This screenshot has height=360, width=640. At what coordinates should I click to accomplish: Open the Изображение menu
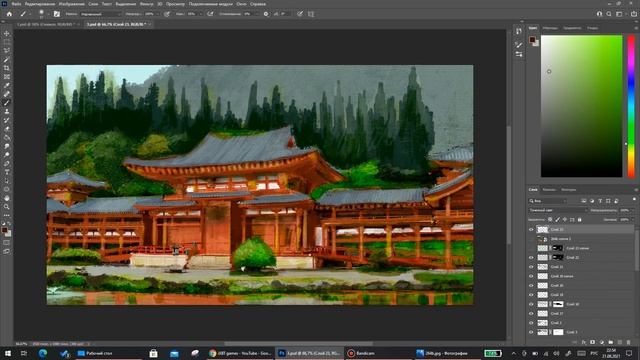71,4
